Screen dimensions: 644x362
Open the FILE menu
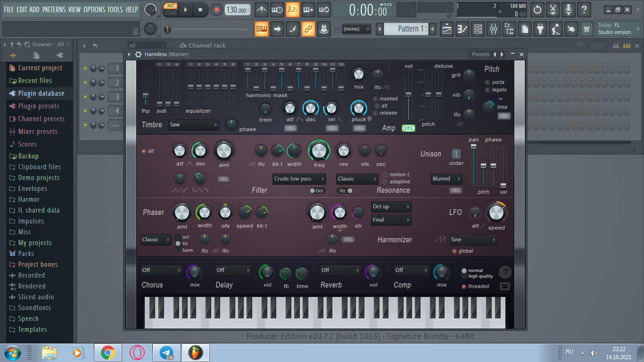pyautogui.click(x=9, y=9)
